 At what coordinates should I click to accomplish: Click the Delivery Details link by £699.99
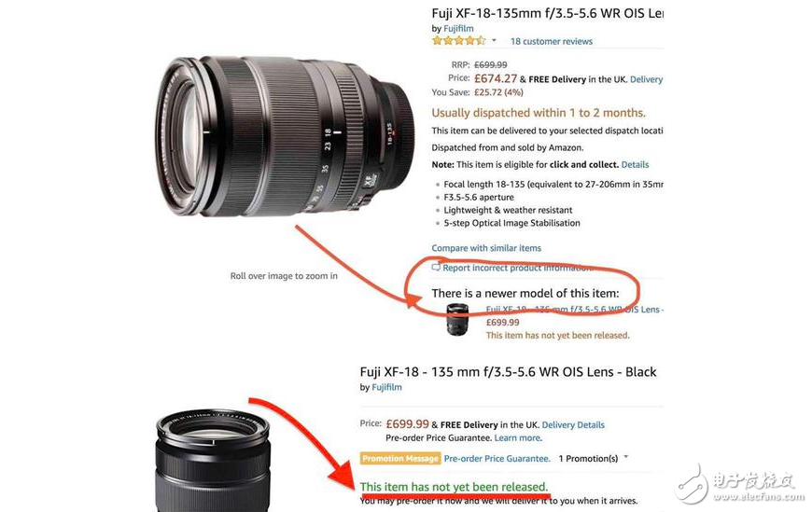[573, 425]
